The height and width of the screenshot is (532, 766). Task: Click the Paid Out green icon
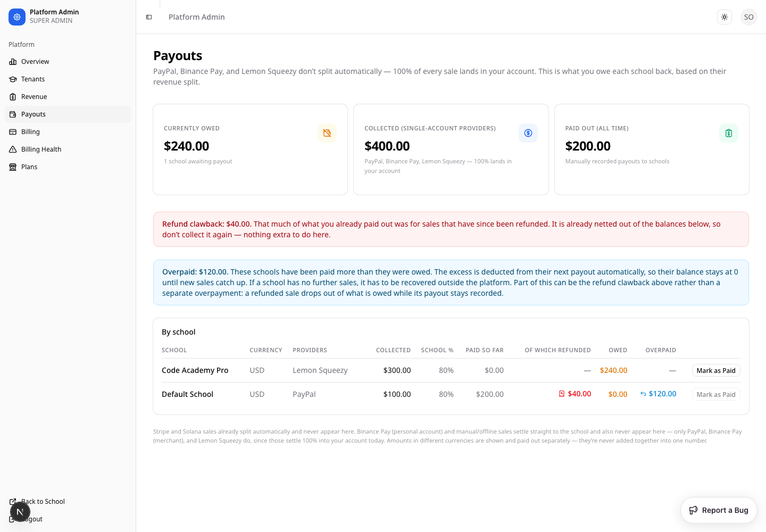click(x=729, y=133)
